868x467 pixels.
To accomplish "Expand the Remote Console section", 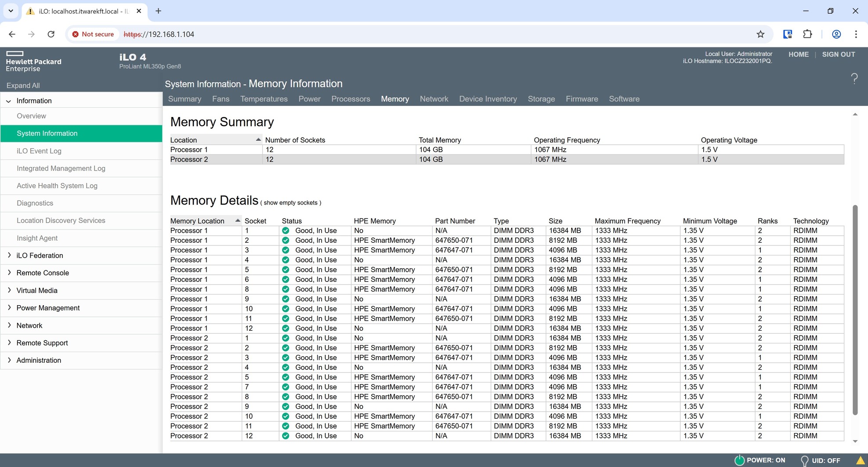I will click(x=9, y=273).
